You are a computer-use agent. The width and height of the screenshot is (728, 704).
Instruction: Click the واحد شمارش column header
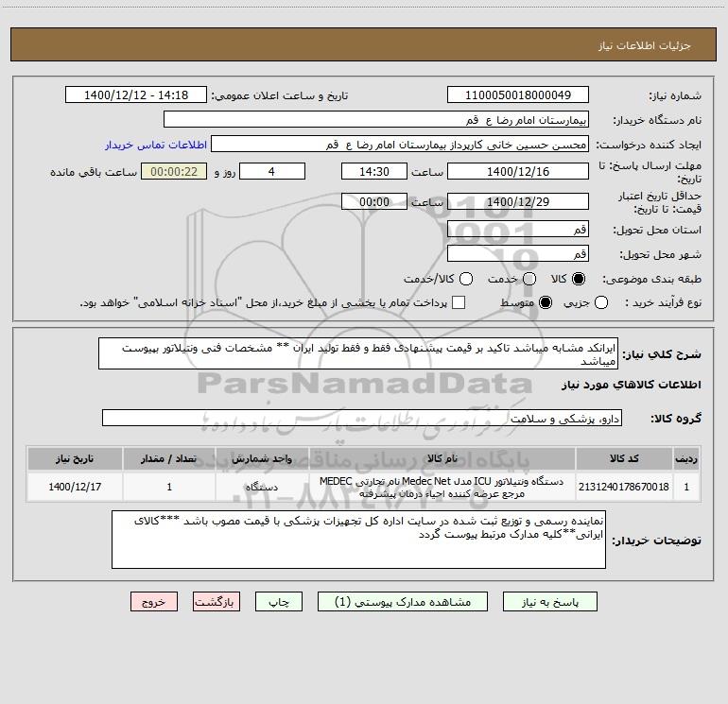coord(262,458)
